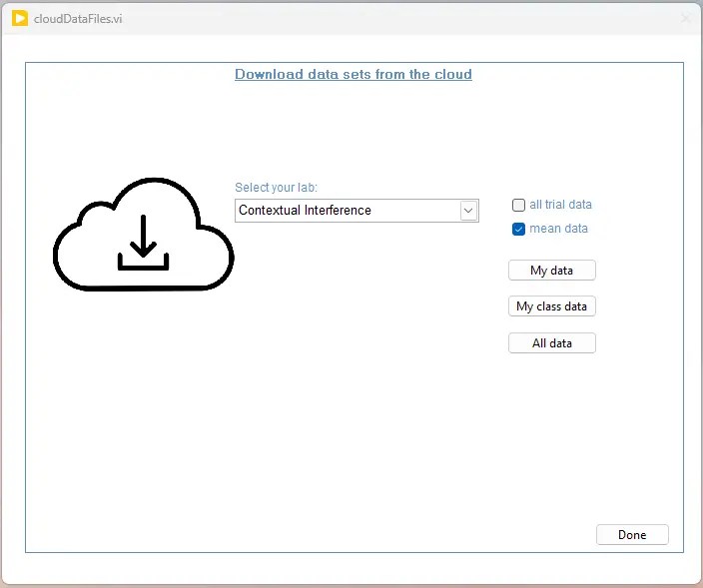Download My data
This screenshot has width=703, height=588.
pyautogui.click(x=552, y=271)
